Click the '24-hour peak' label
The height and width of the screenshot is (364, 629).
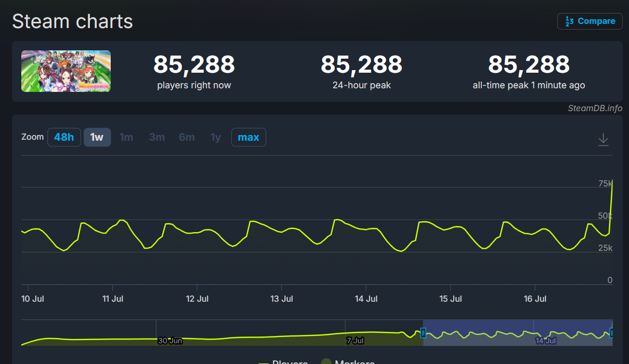[361, 85]
